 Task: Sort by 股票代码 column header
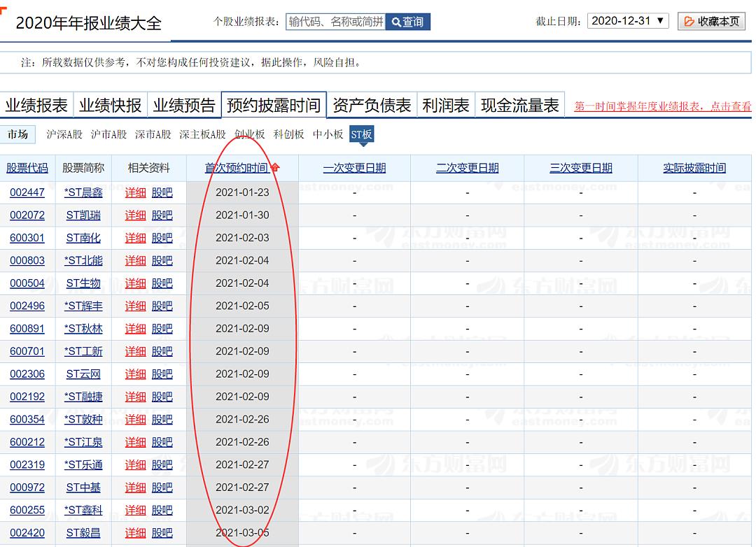click(27, 168)
